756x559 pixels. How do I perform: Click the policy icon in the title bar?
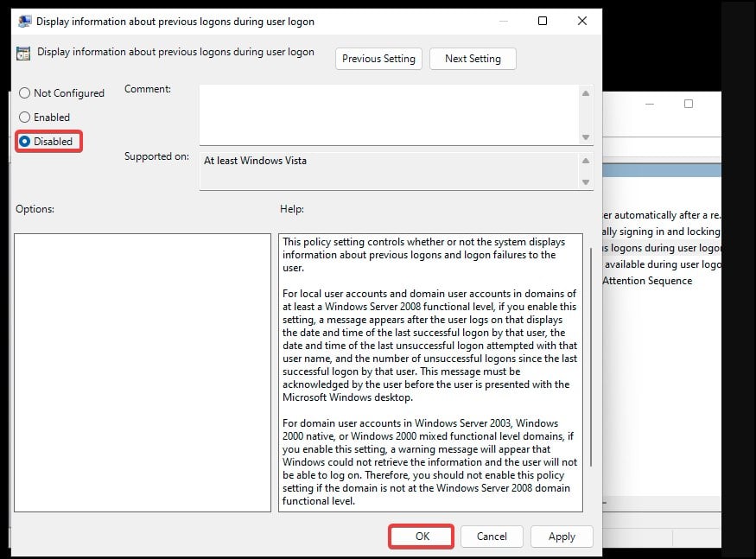point(24,22)
